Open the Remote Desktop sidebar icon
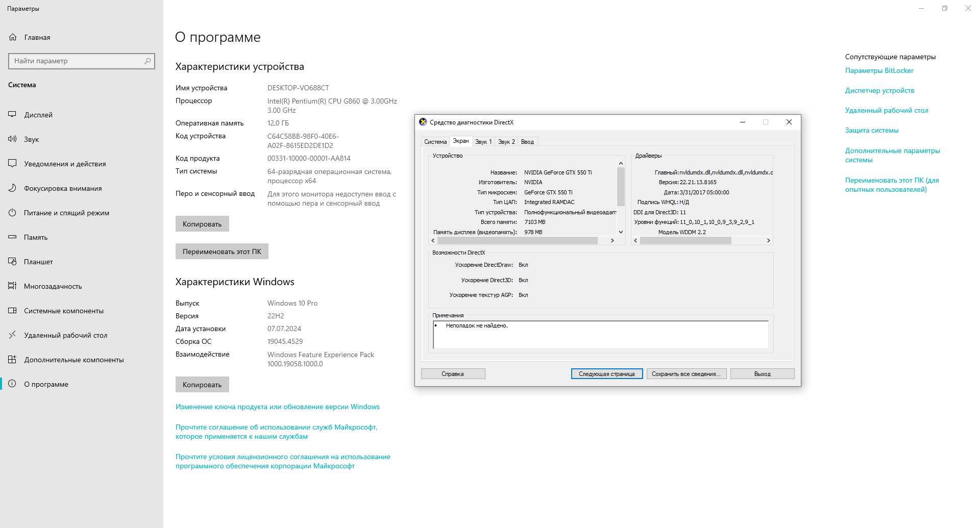Viewport: 980px width, 528px height. coord(12,335)
